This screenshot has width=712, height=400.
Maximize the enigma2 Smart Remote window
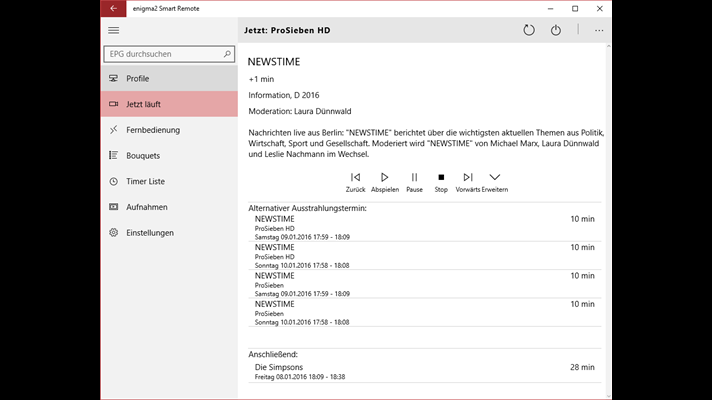point(575,9)
